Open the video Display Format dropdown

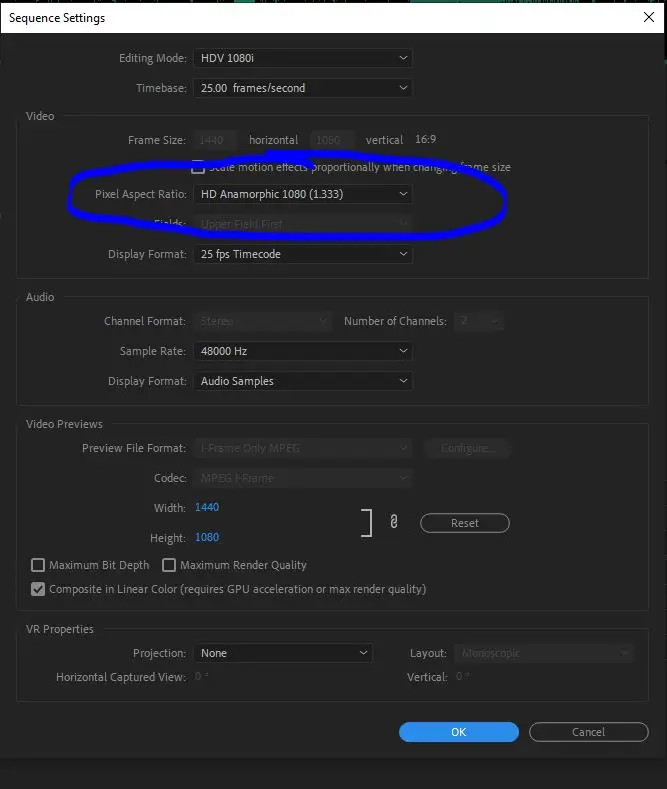click(303, 254)
